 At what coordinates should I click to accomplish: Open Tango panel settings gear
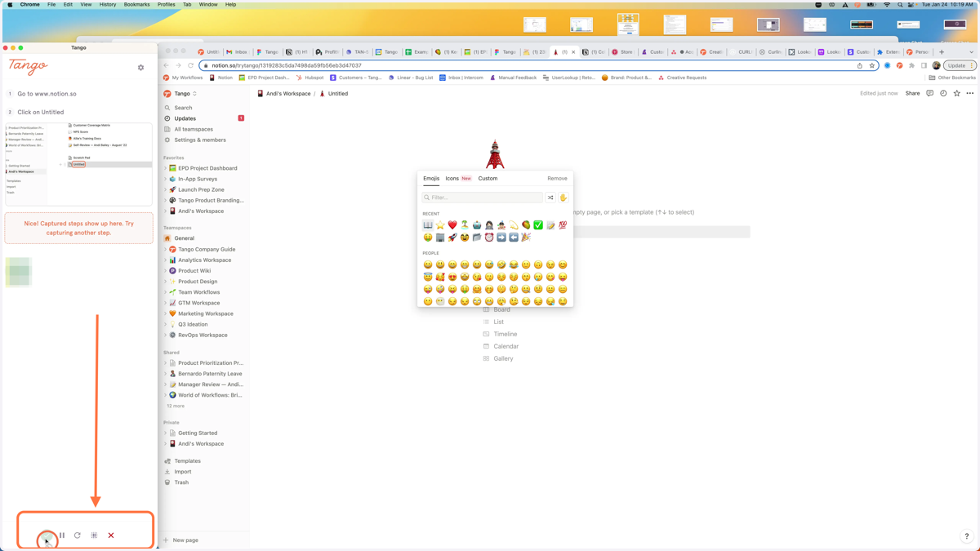[x=140, y=68]
